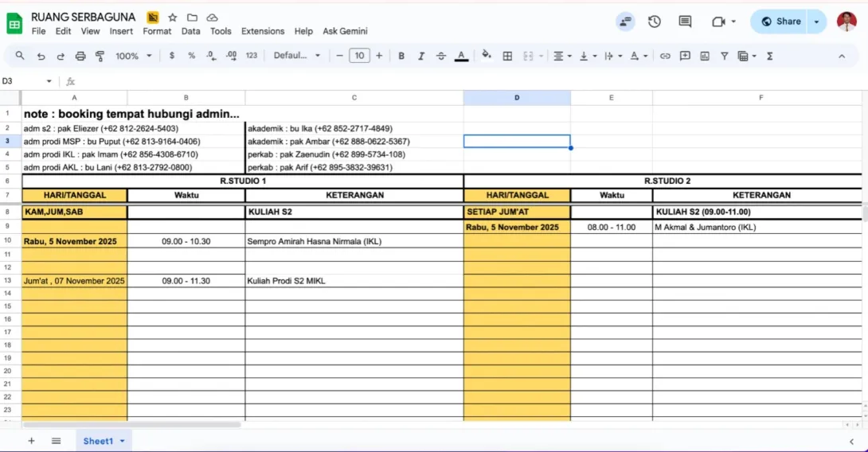Image resolution: width=868 pixels, height=452 pixels.
Task: Click the print icon in toolbar
Action: click(80, 56)
